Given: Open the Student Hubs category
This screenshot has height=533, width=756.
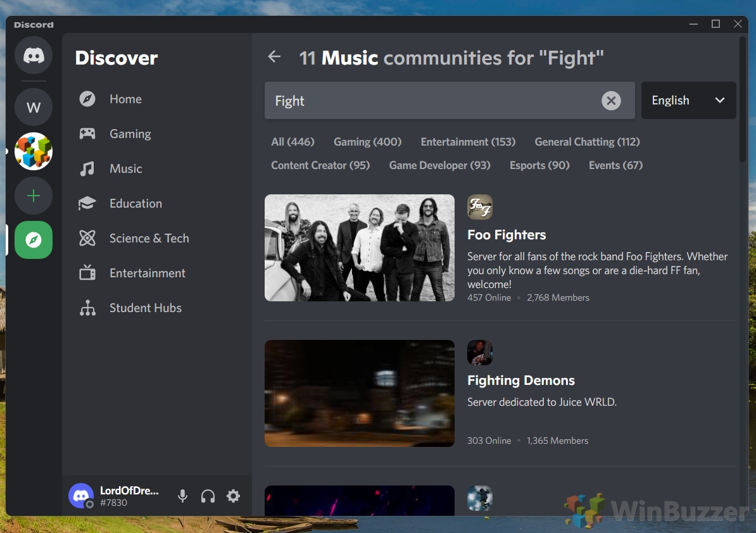Looking at the screenshot, I should (x=157, y=308).
